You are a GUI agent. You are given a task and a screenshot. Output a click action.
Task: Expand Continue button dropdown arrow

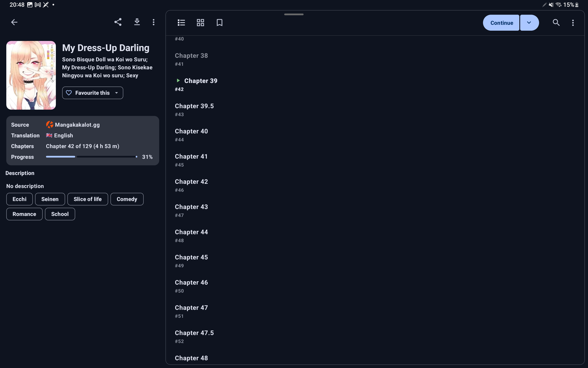click(x=529, y=23)
